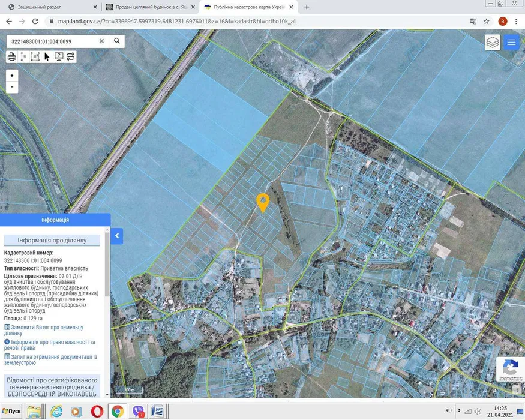
Task: Open Opera from the taskbar
Action: (x=97, y=412)
